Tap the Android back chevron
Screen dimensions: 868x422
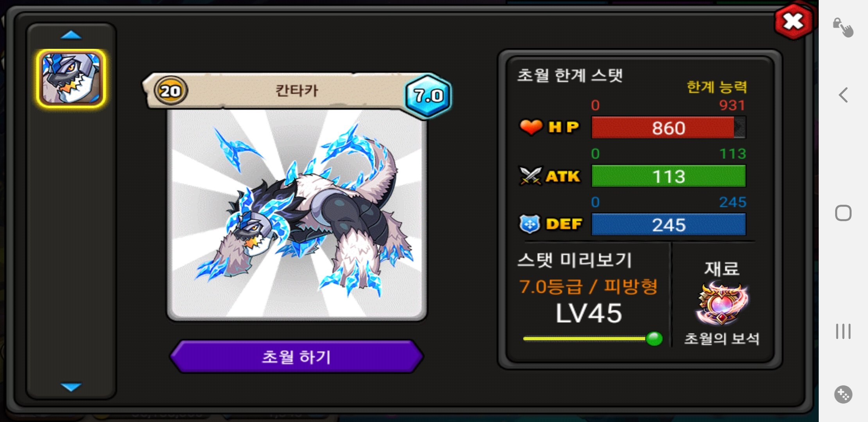(x=843, y=95)
